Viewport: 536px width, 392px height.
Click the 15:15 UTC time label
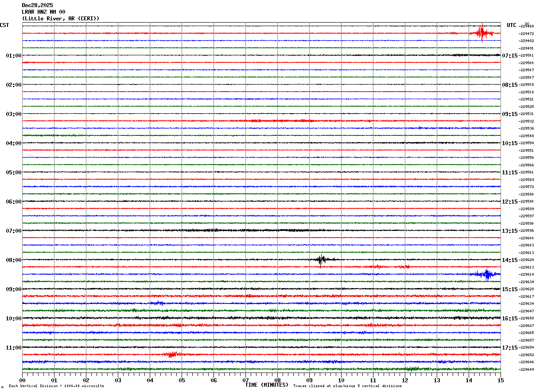click(x=510, y=289)
